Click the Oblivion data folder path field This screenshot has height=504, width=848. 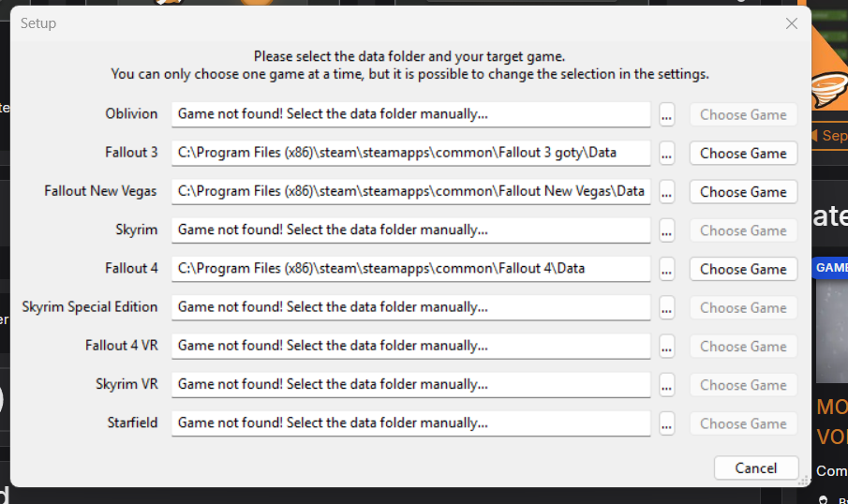pos(410,114)
